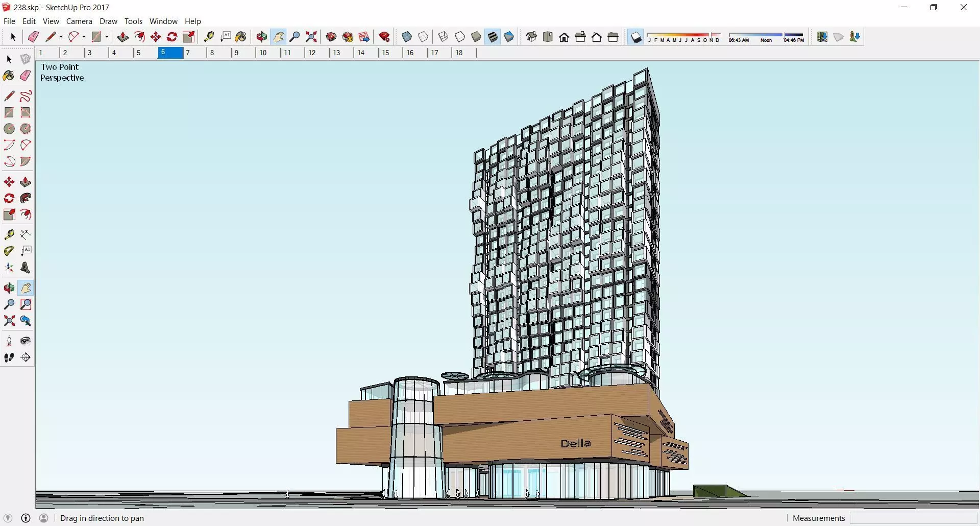Screen dimensions: 980x526
Task: Enable Back Edges style
Action: click(x=423, y=37)
